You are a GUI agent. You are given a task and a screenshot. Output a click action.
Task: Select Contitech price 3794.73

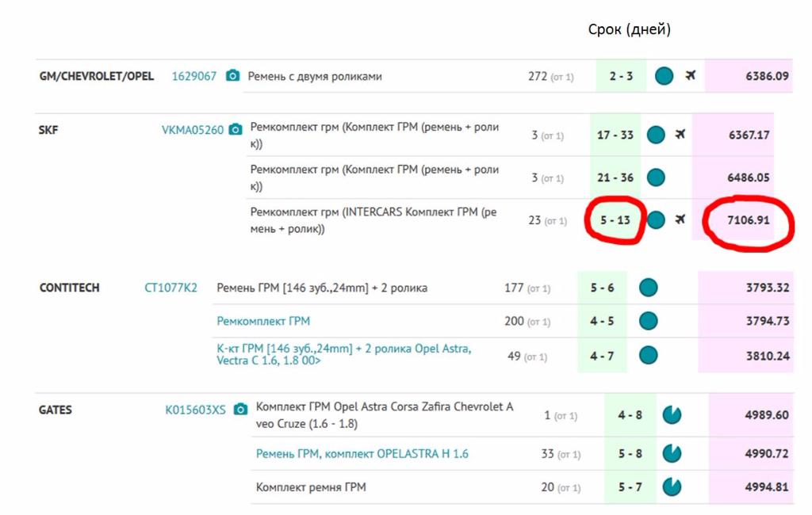pos(768,321)
